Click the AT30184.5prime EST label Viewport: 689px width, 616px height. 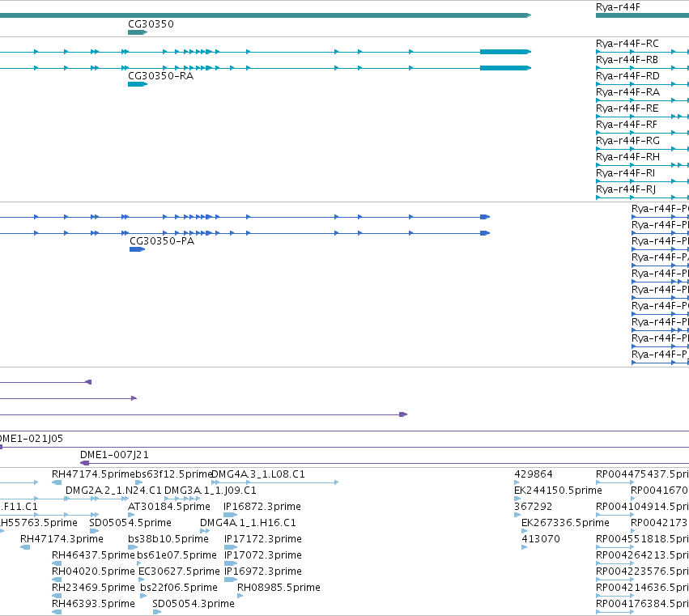pyautogui.click(x=169, y=507)
